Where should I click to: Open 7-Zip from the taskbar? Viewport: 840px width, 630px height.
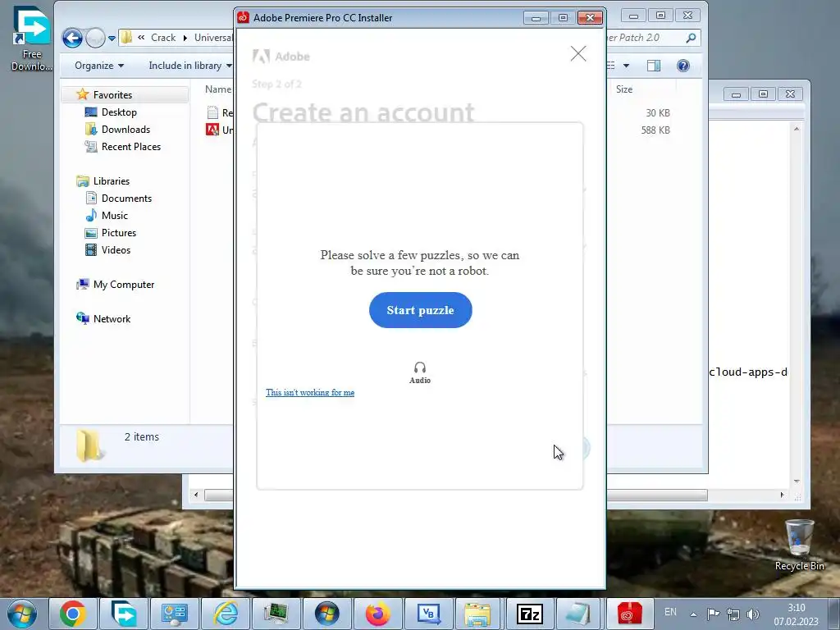pyautogui.click(x=529, y=614)
